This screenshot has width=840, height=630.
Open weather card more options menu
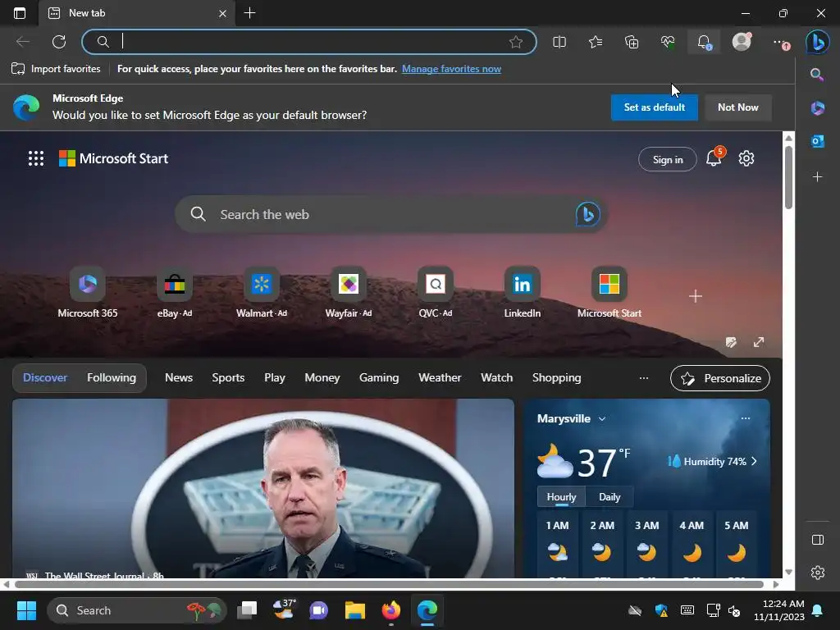745,418
